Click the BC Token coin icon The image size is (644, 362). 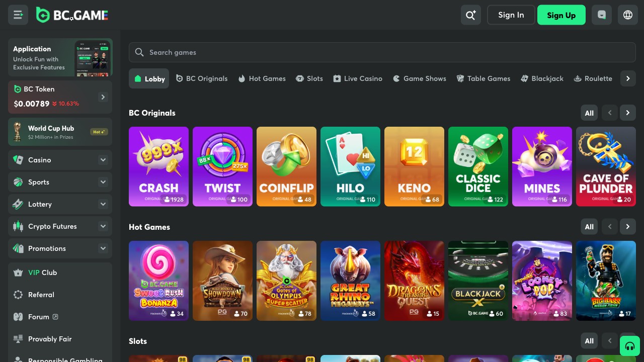[x=18, y=89]
